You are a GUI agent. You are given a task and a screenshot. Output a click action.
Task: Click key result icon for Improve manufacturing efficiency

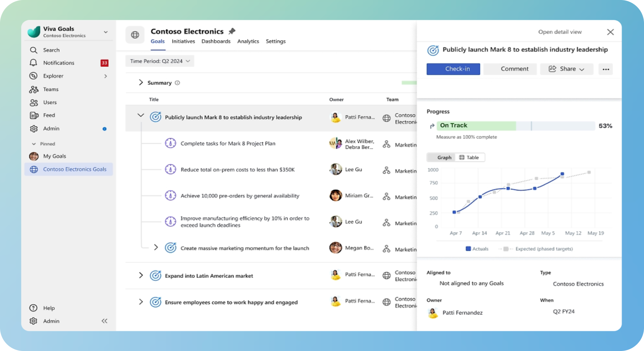pos(170,221)
